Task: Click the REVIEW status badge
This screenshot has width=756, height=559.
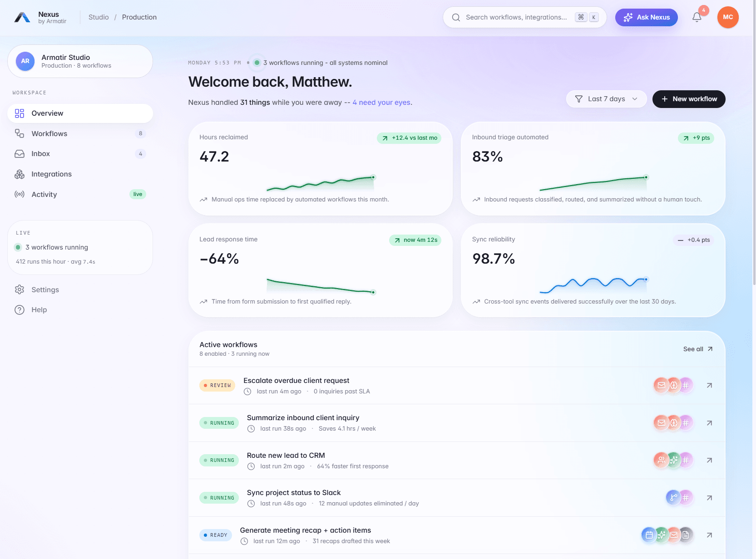Action: 217,385
